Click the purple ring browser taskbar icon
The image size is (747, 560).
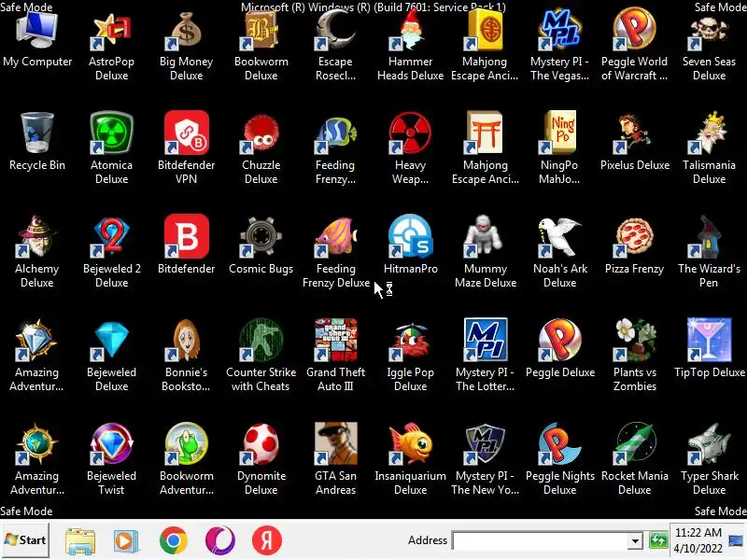click(220, 540)
